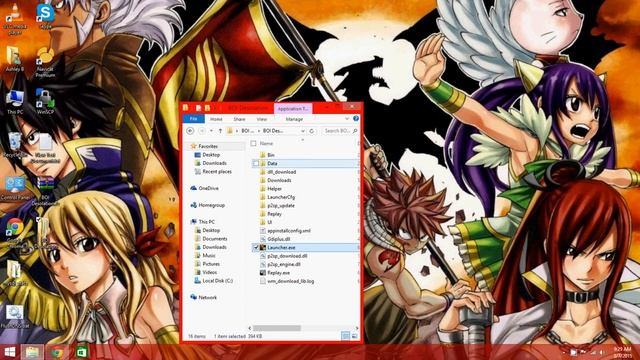Tick the select-all checkbox beside Name

[253, 144]
